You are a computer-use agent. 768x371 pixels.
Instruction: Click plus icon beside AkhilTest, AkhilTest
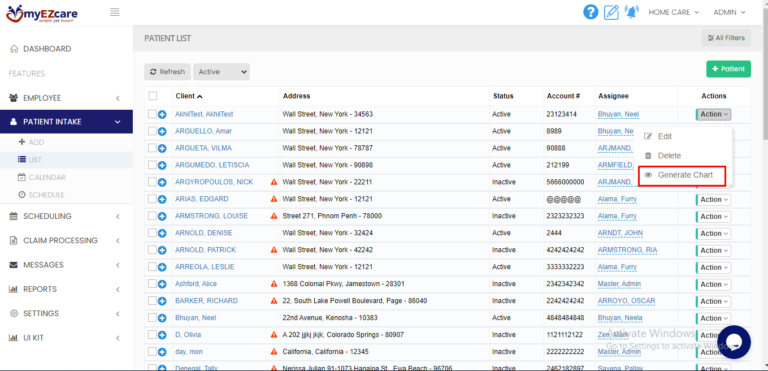pyautogui.click(x=162, y=114)
